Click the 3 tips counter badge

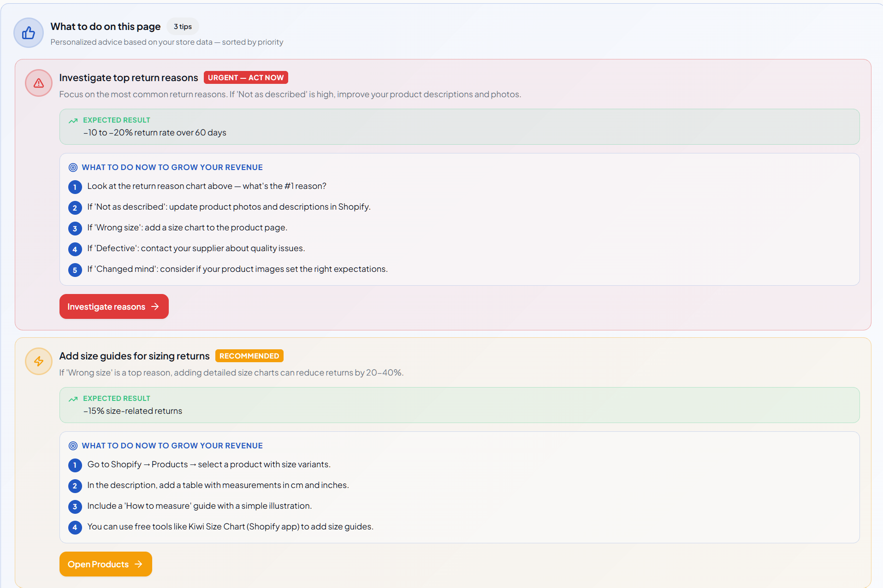click(183, 27)
